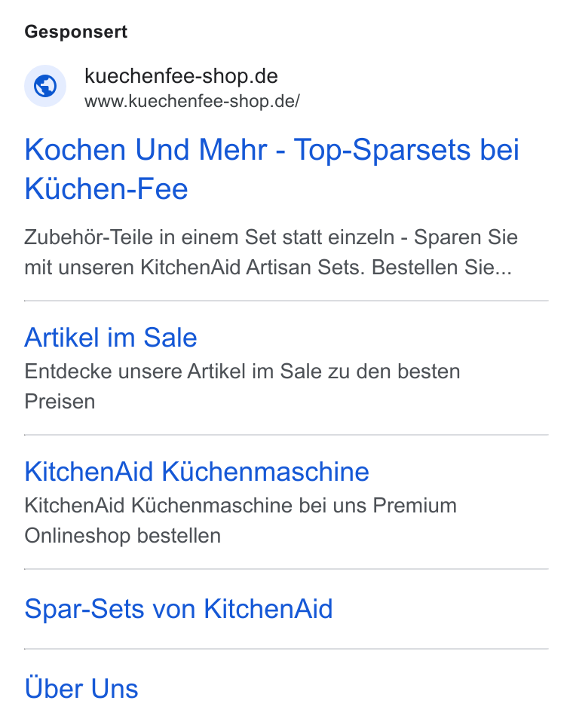Click the Premium Onlineshop bestellen description
The width and height of the screenshot is (573, 728).
tap(241, 521)
